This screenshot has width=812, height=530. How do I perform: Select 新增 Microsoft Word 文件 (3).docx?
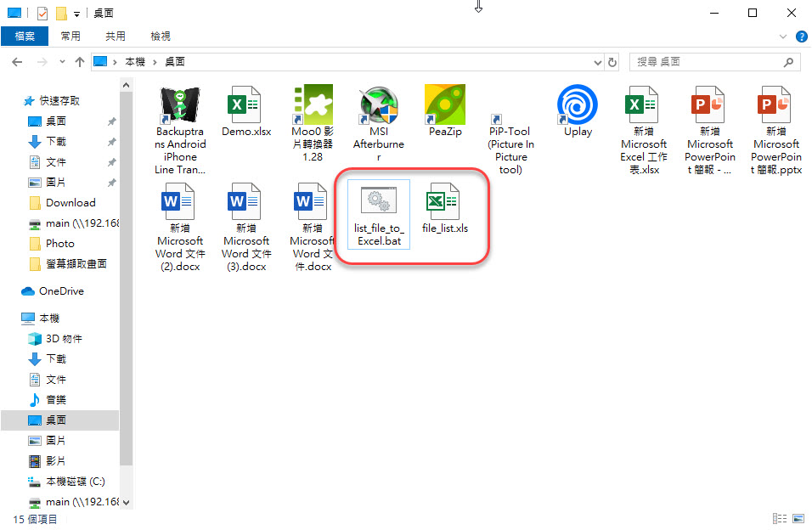tap(246, 227)
